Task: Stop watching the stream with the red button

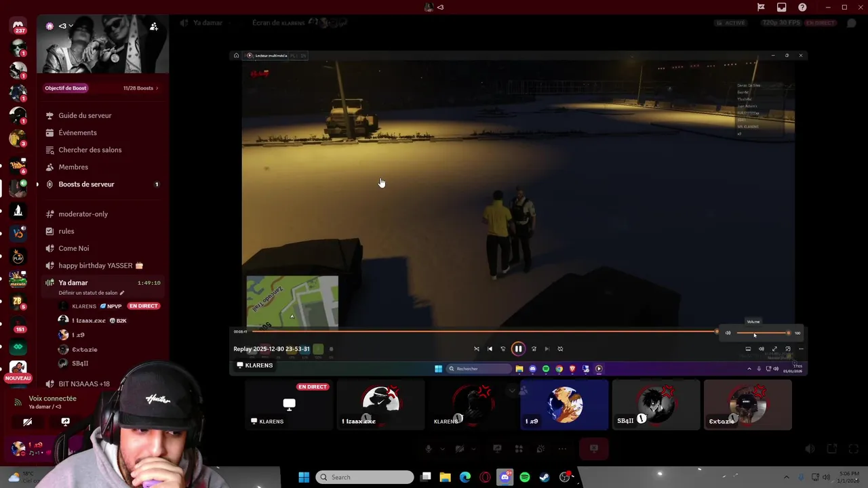Action: (x=593, y=449)
